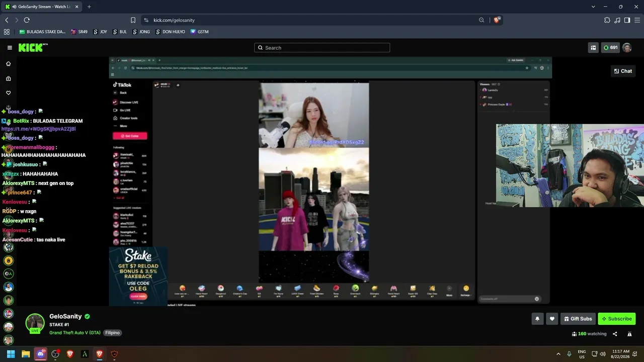The height and width of the screenshot is (362, 644).
Task: Open the Browse icon in Kick sidebar
Action: 8,78
